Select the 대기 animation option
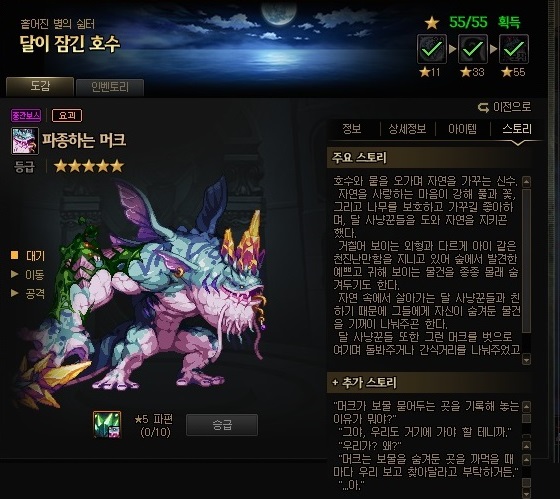Screen dimensions: 560x499 tap(28, 255)
